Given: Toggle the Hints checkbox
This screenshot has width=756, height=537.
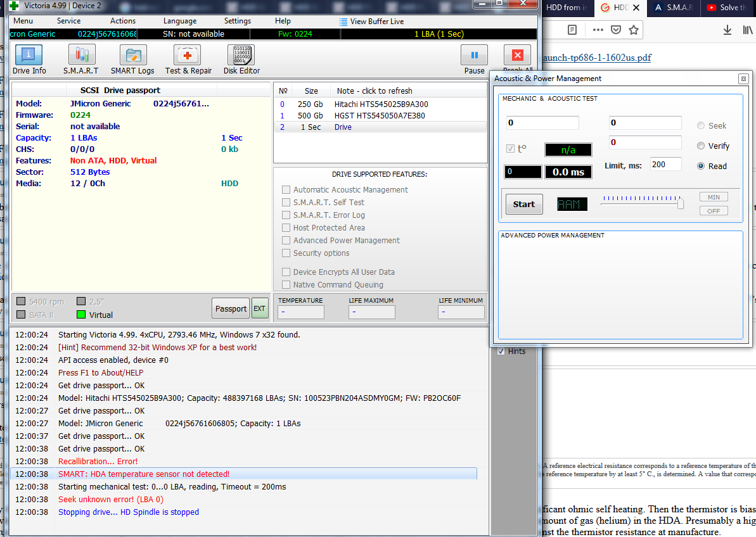Looking at the screenshot, I should (x=501, y=351).
